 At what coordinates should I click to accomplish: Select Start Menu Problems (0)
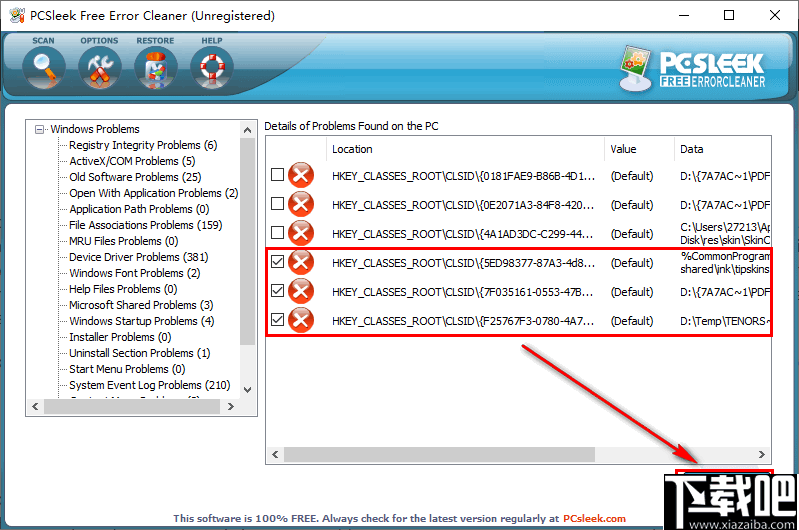tap(127, 369)
